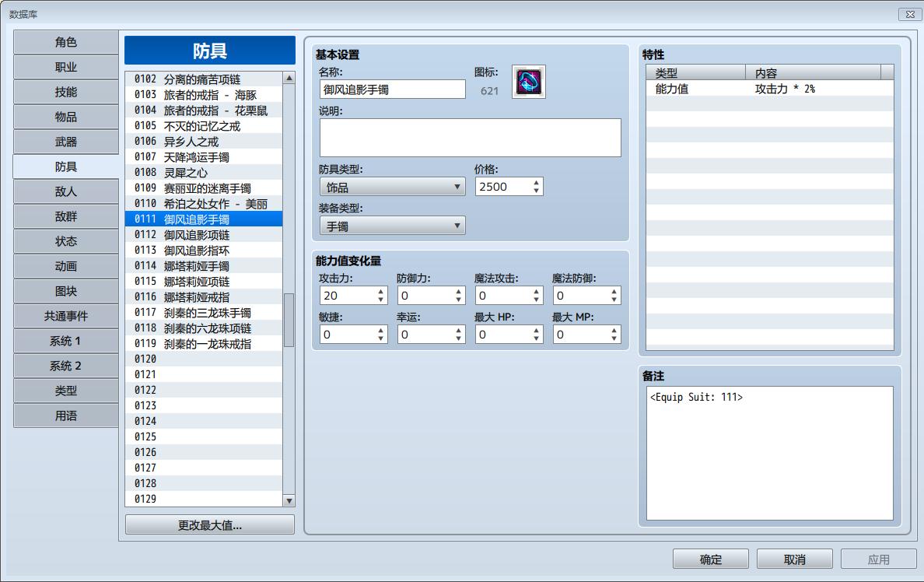
Task: Click the 最大 HP value spin box
Action: pos(509,335)
